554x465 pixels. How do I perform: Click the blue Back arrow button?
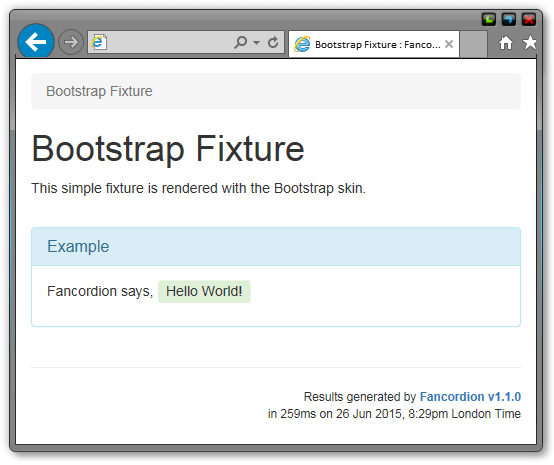36,42
